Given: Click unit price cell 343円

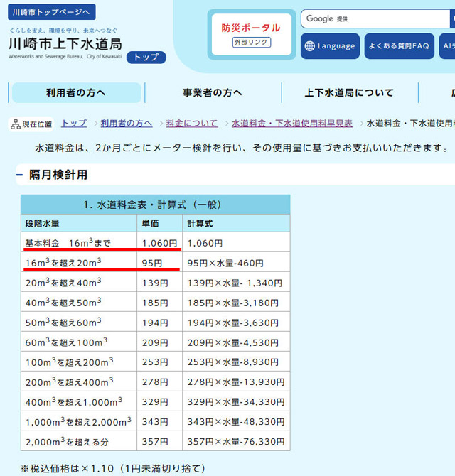Looking at the screenshot, I should point(159,421).
